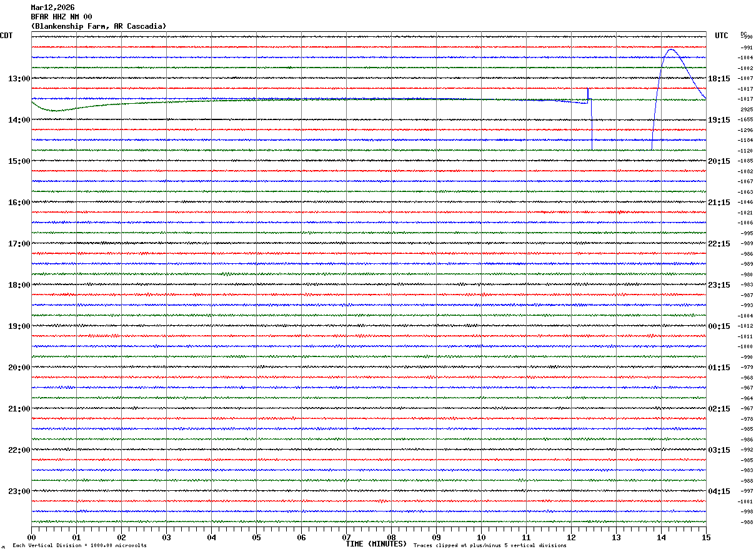This screenshot has width=756, height=554.
Task: Select the 15:00 CDT time label
Action: pyautogui.click(x=19, y=161)
